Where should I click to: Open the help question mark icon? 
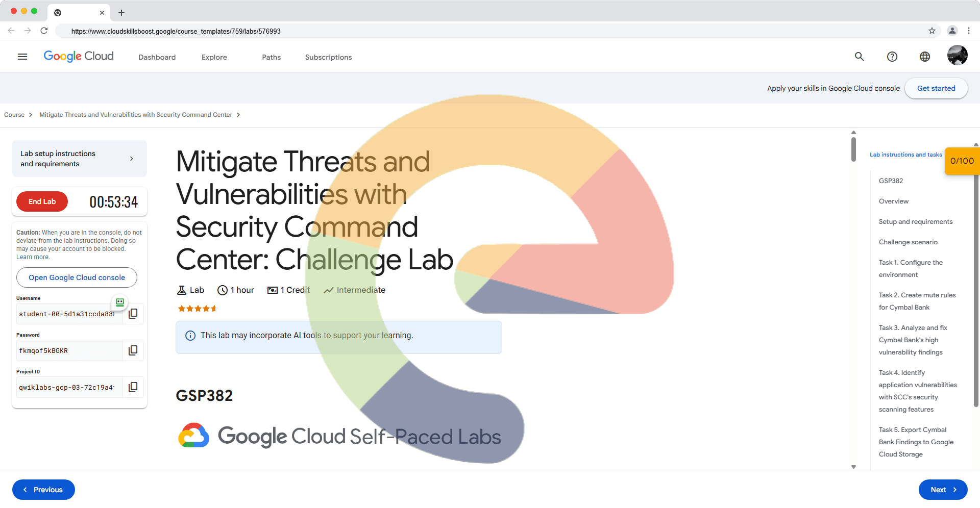[x=892, y=57]
